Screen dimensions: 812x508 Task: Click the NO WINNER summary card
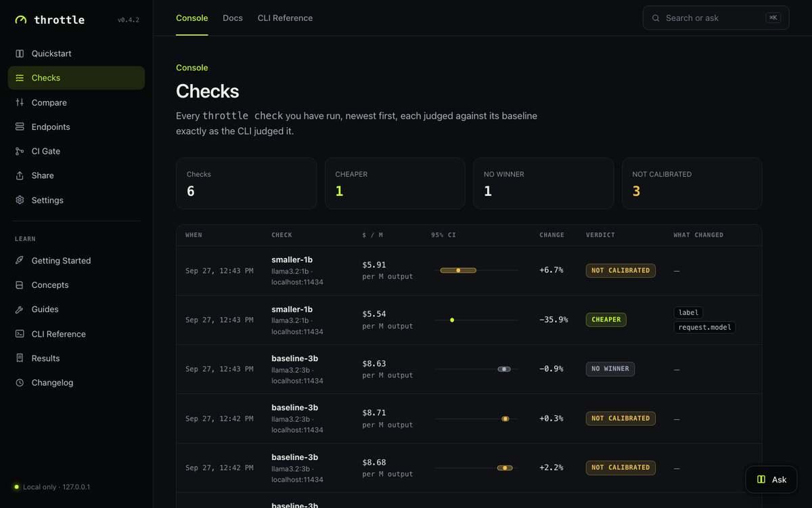[x=543, y=184]
